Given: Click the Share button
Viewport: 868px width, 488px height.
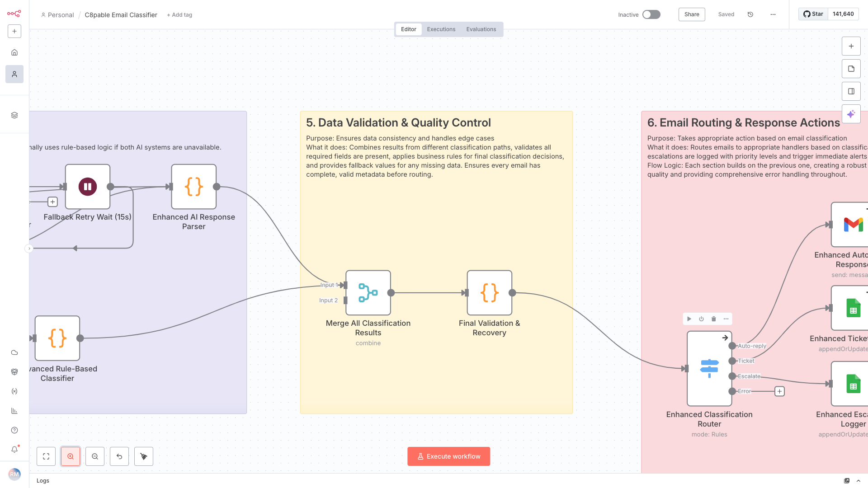Looking at the screenshot, I should click(x=692, y=14).
